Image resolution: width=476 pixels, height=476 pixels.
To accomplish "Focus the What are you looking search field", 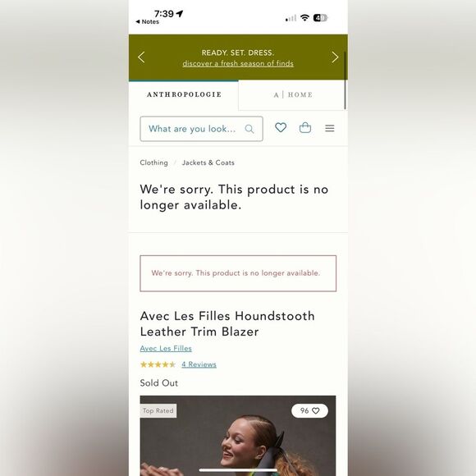I will [x=202, y=129].
